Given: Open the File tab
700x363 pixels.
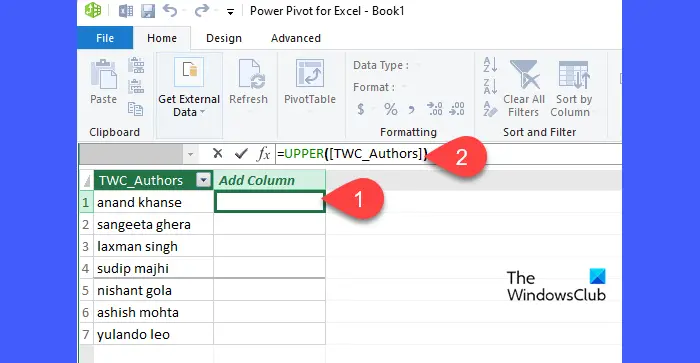Looking at the screenshot, I should pyautogui.click(x=105, y=38).
